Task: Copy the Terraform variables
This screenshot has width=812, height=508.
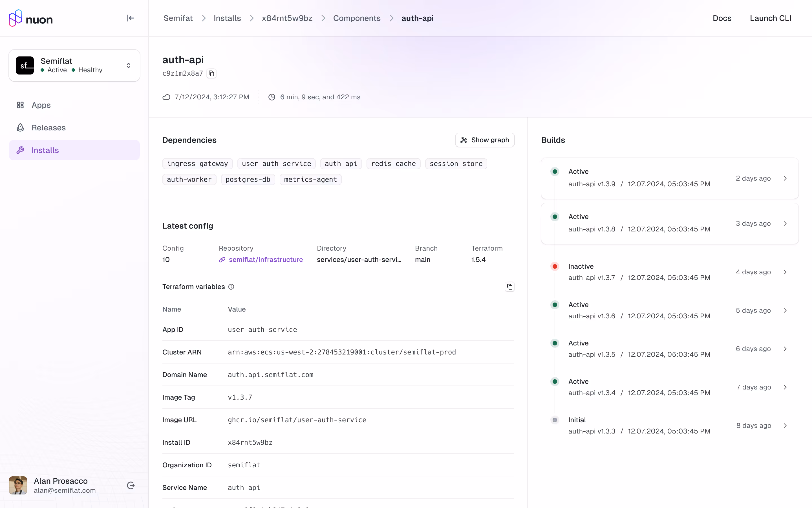Action: click(x=509, y=286)
